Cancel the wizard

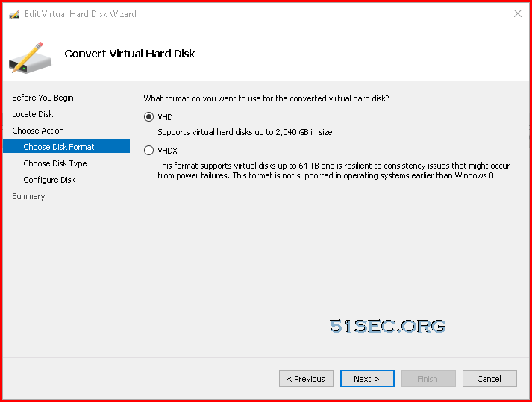[489, 379]
